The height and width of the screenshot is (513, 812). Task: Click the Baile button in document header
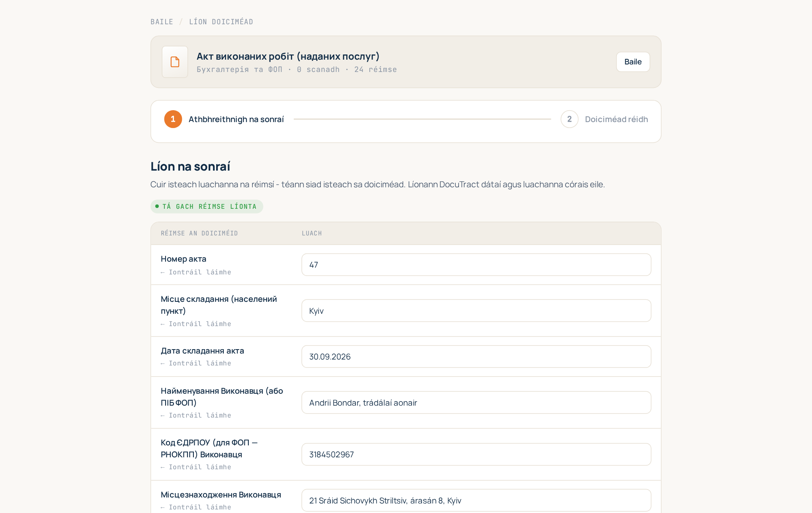[x=633, y=62]
